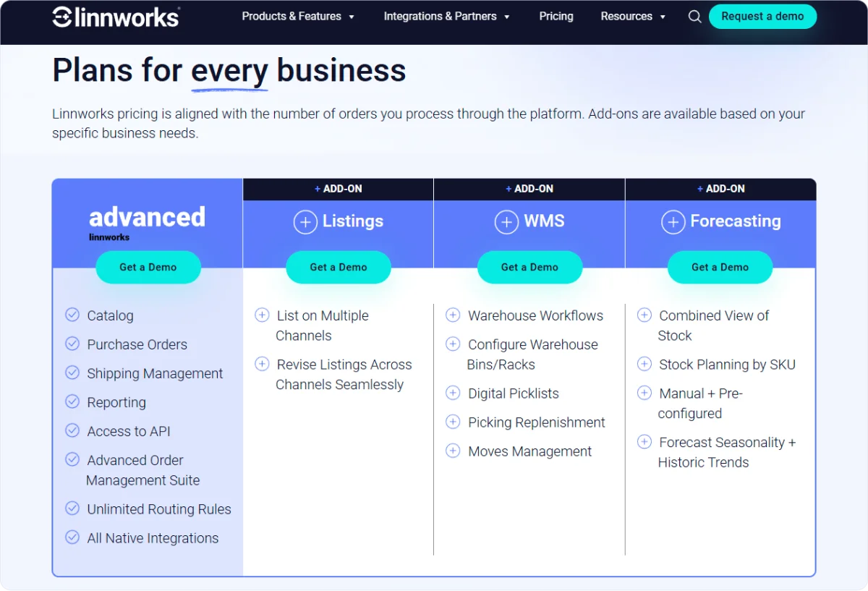868x591 pixels.
Task: Click the plus circle next to Listings
Action: pos(305,222)
